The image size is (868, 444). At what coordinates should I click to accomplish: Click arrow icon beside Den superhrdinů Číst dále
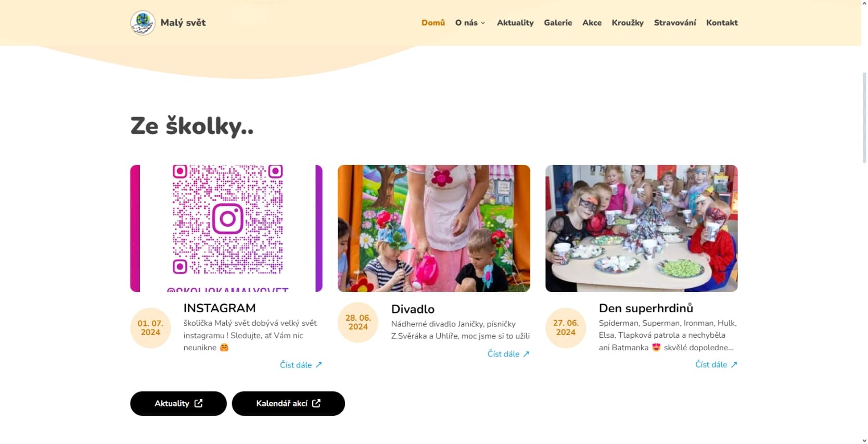(734, 365)
